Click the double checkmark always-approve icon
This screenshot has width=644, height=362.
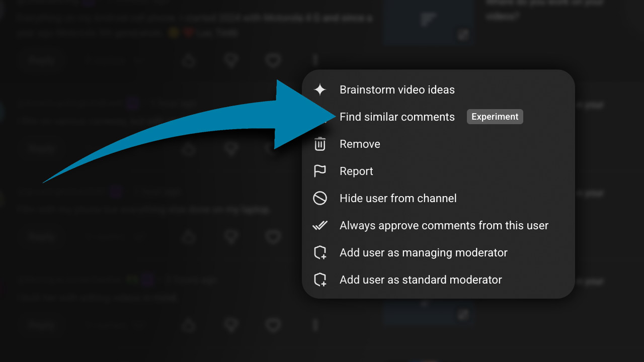(320, 226)
